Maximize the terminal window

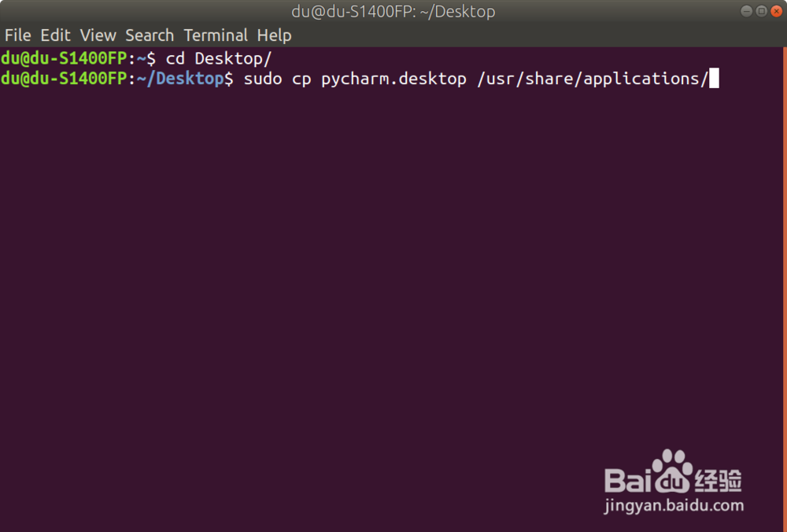762,11
